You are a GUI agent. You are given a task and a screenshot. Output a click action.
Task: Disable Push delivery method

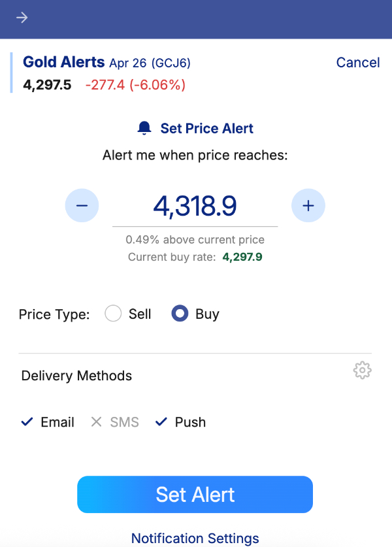(x=180, y=422)
